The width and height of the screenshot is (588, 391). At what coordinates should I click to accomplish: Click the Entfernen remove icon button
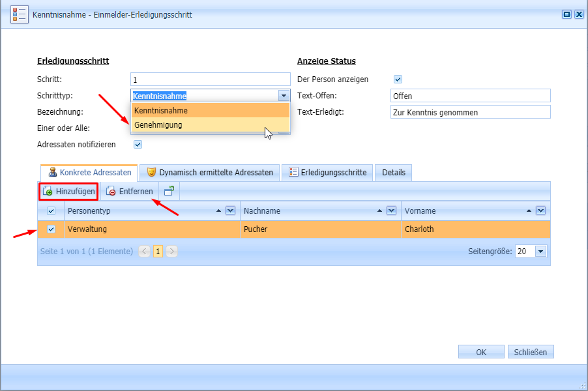[130, 192]
